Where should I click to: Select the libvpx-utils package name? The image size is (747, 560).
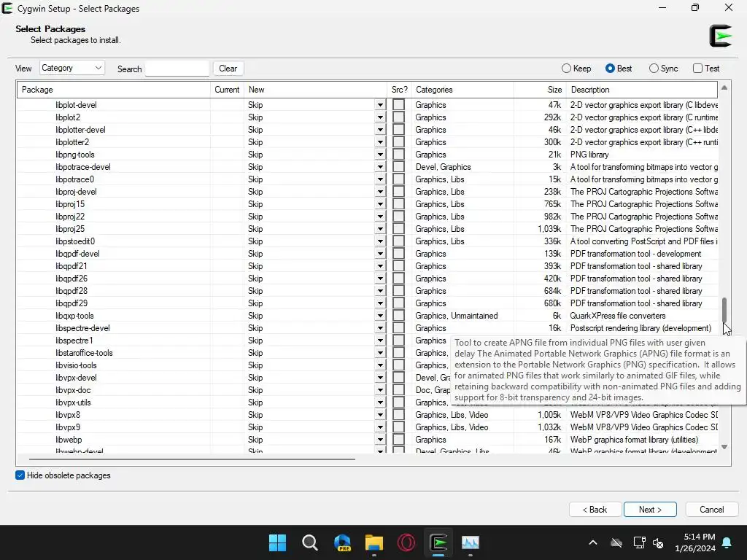(x=73, y=402)
